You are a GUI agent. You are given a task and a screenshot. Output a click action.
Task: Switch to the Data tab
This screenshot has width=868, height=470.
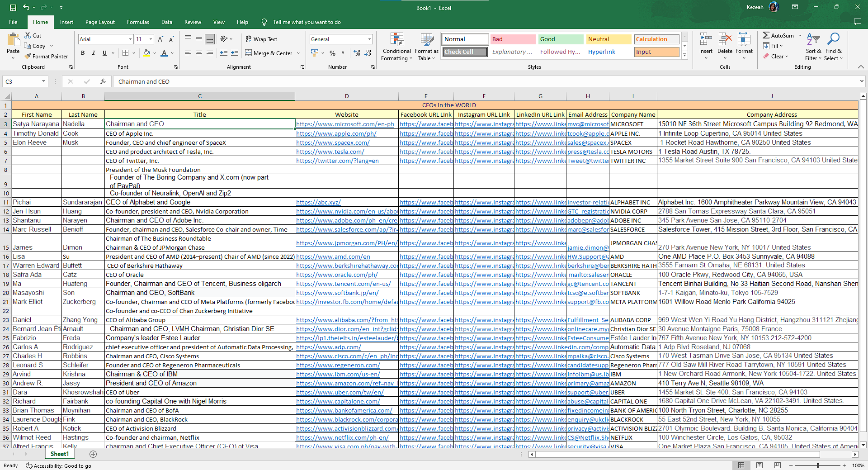point(167,22)
